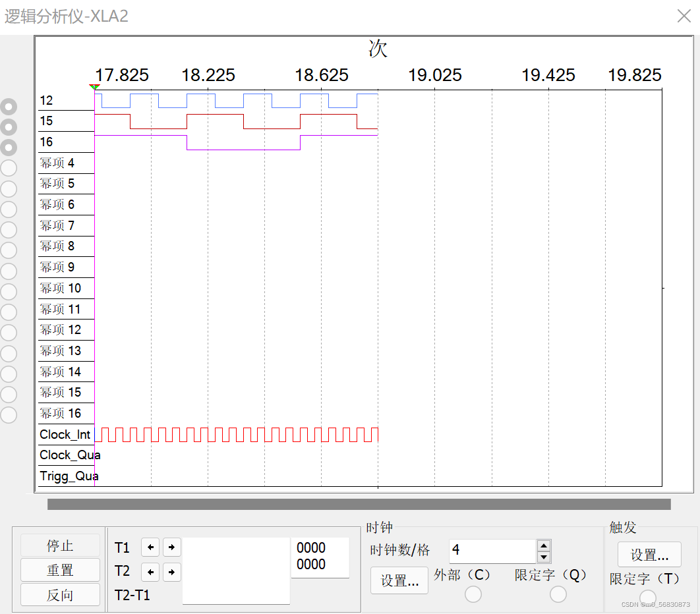Decrease clocks per division with down spinner

click(543, 557)
